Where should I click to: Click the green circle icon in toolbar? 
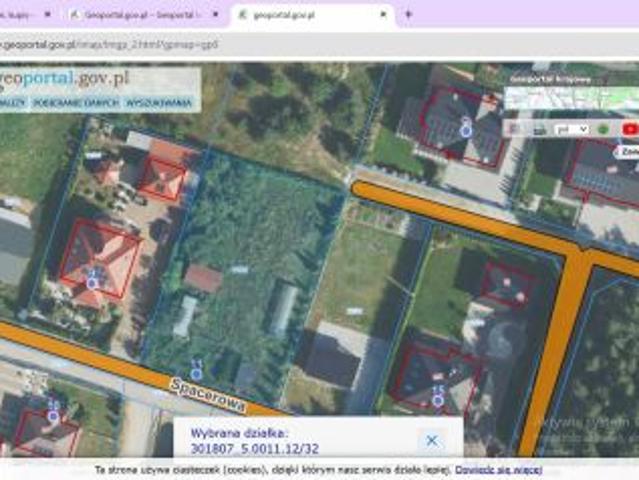pos(604,129)
